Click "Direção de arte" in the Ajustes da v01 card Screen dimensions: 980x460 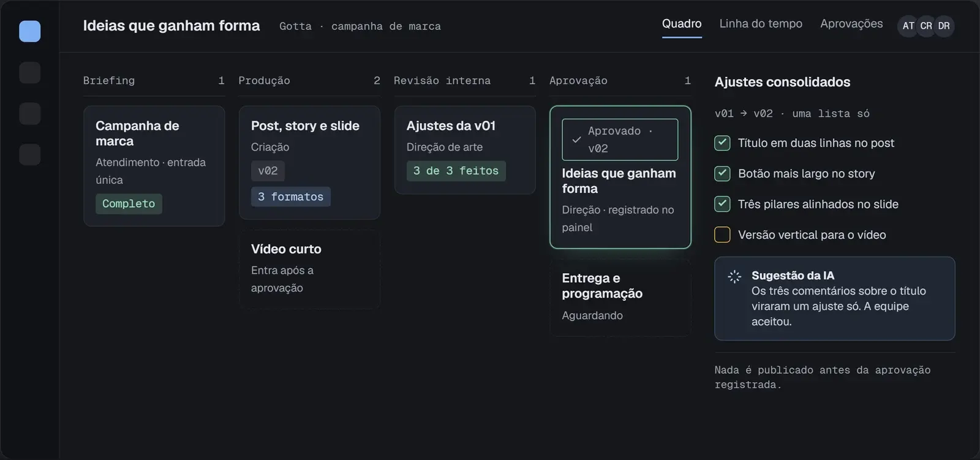445,147
